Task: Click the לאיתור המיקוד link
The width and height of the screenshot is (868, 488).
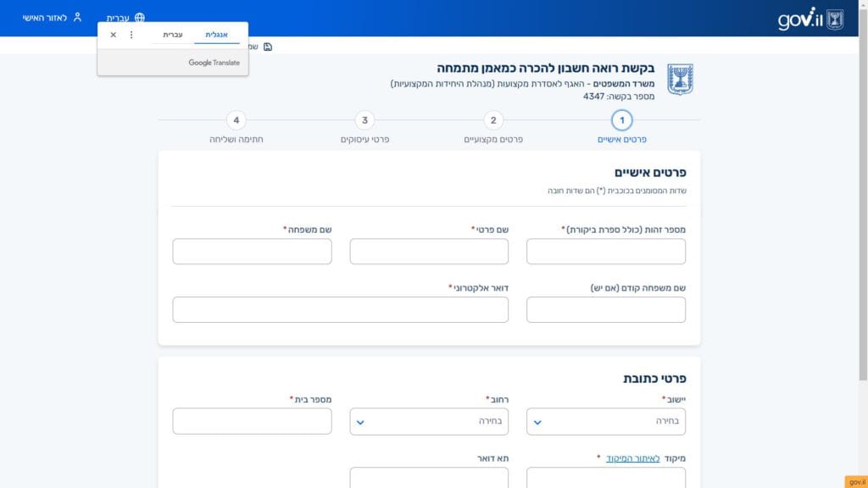Action: point(630,458)
